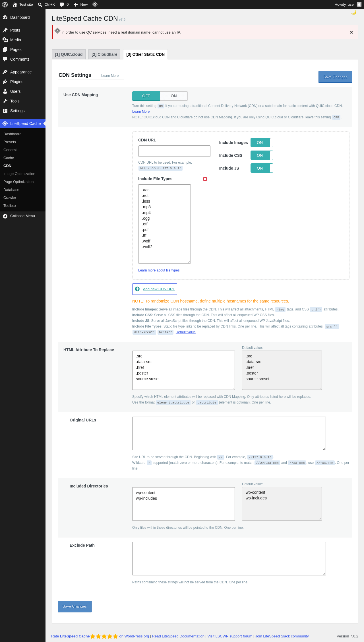This screenshot has height=642, width=364.
Task: Click Learn More under Use CDN Mapping description
Action: 141,112
